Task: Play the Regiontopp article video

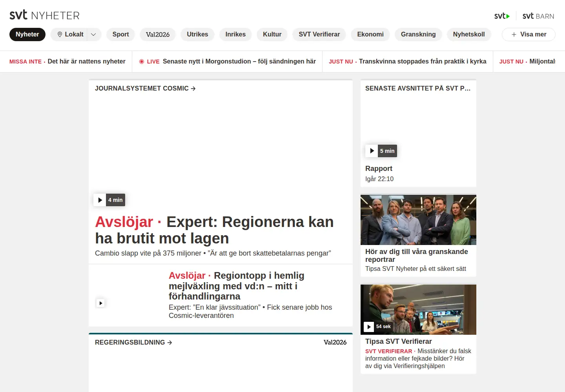Action: tap(101, 303)
